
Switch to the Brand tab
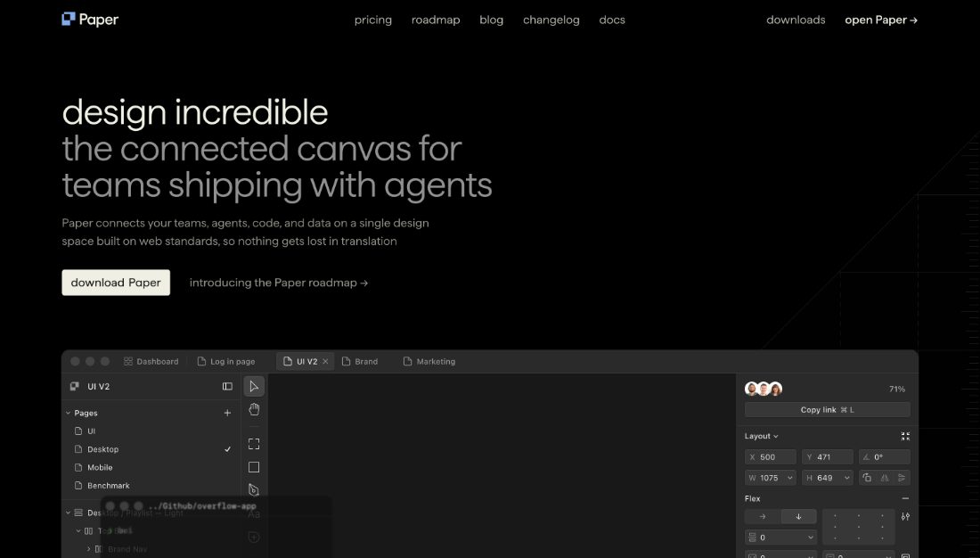coord(360,362)
